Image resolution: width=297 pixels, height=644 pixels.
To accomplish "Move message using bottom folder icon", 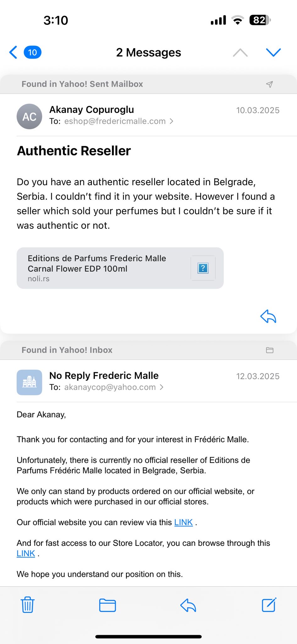I will tap(107, 605).
